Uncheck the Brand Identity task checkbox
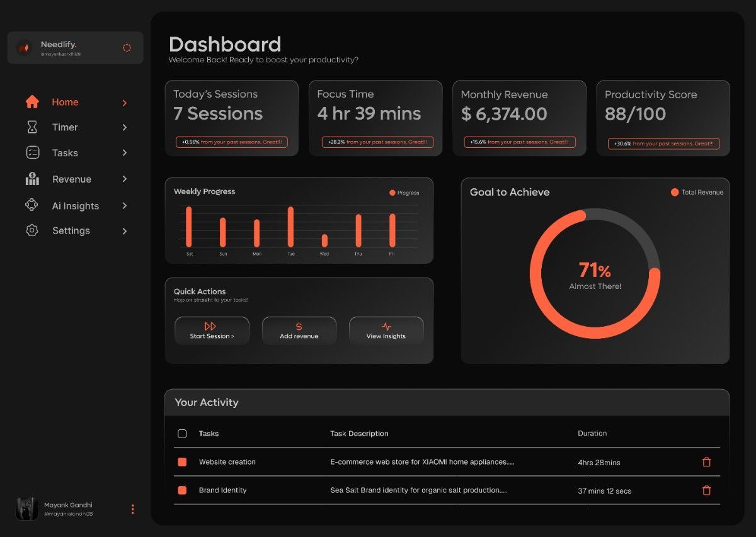Viewport: 756px width, 537px height. click(182, 490)
